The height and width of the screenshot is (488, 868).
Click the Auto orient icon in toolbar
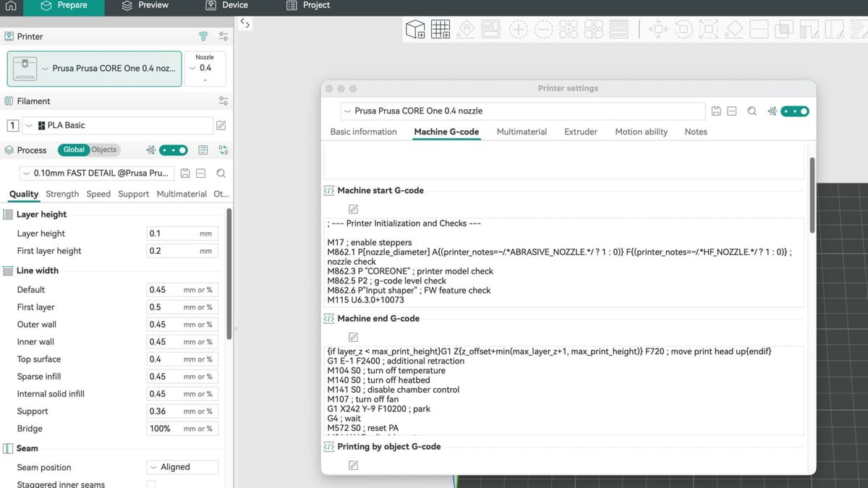(x=467, y=30)
